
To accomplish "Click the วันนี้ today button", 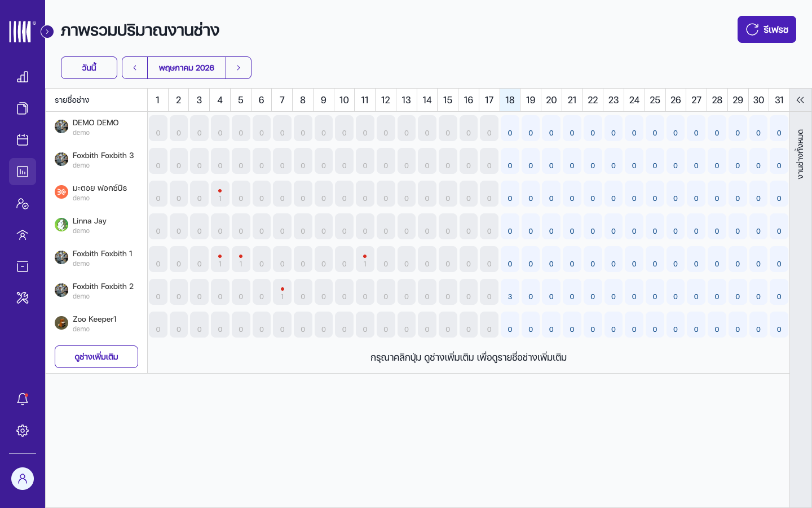I will click(x=89, y=68).
